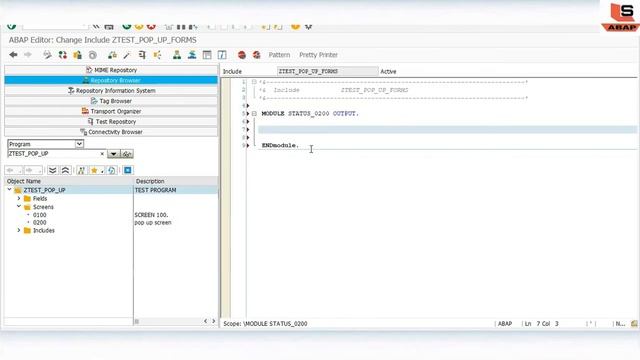Click the Include name field ZTEST_POP_UP_FORMS

(x=327, y=71)
